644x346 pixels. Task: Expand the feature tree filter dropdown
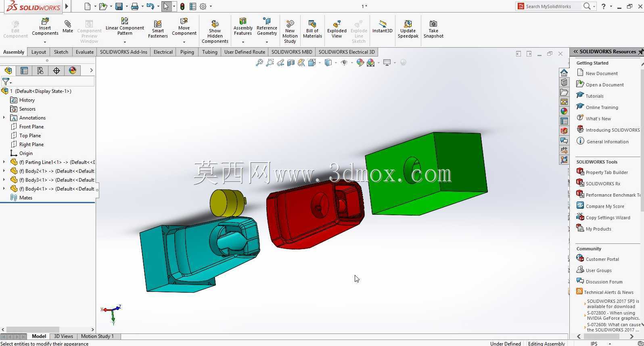(10, 83)
